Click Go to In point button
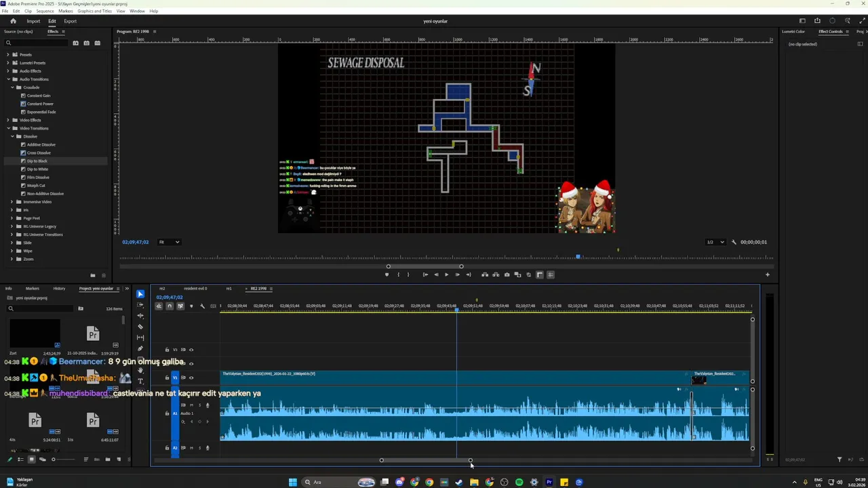This screenshot has width=868, height=488. tap(425, 274)
